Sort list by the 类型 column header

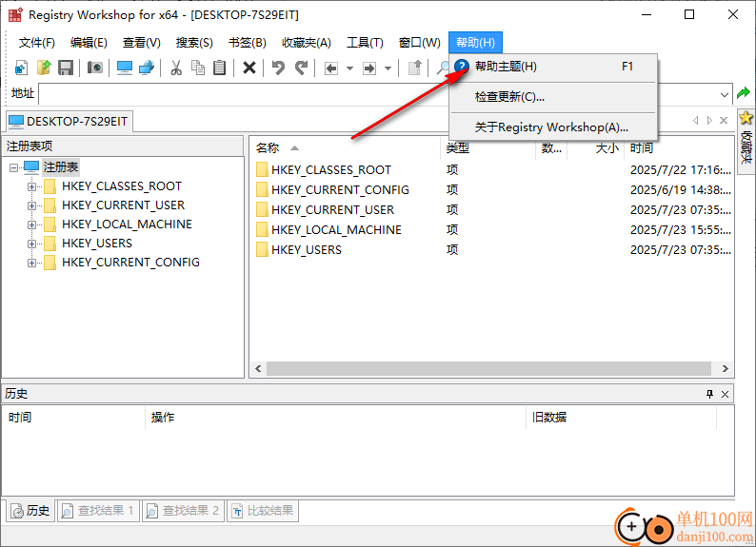tap(487, 147)
